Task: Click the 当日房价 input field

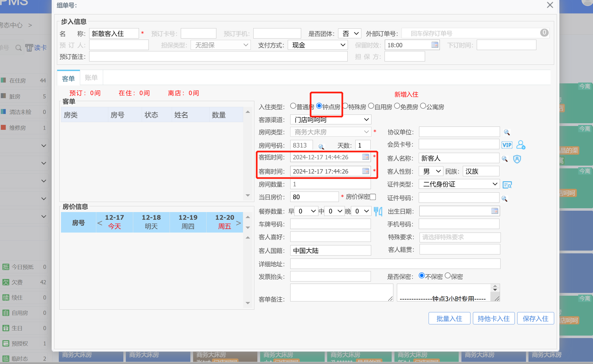Action: point(315,197)
